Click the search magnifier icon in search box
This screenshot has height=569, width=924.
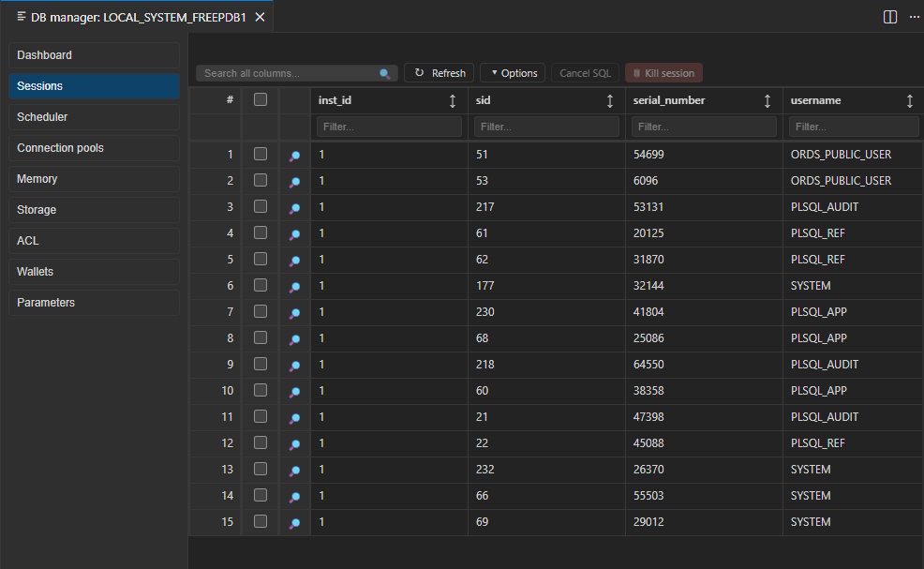coord(385,74)
